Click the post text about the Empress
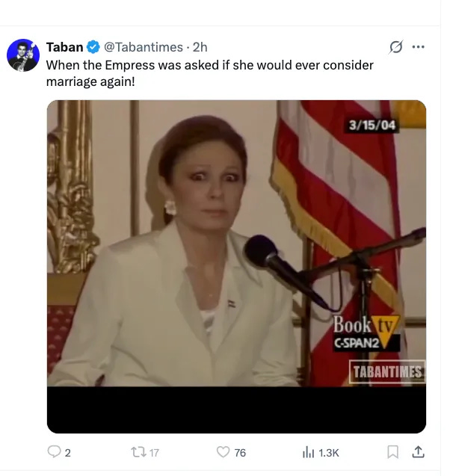The image size is (450, 476). [x=209, y=73]
